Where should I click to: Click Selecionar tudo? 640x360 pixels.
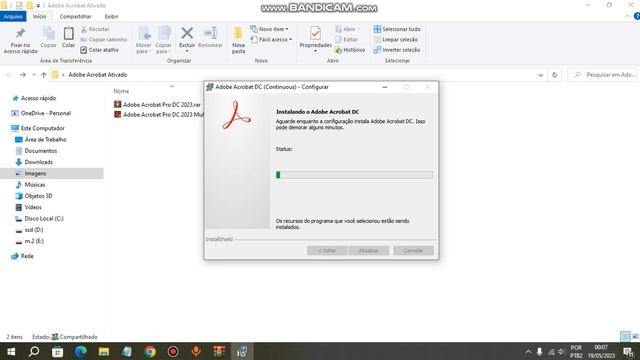coord(397,29)
